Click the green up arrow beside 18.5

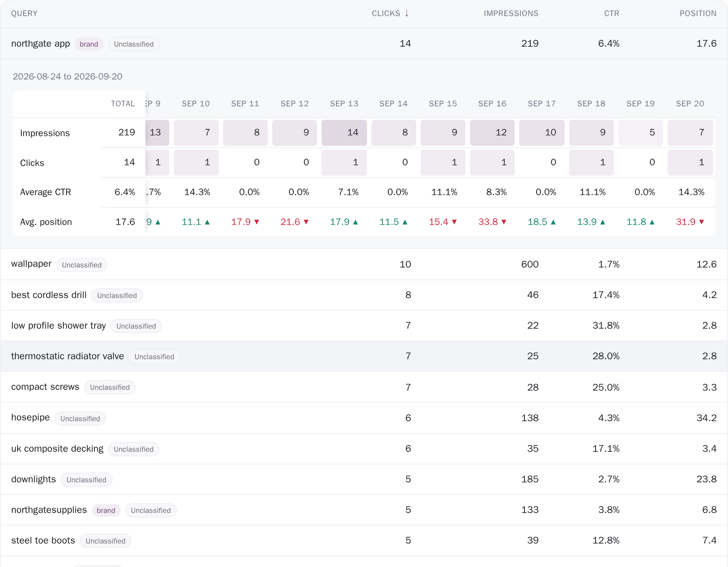point(553,222)
